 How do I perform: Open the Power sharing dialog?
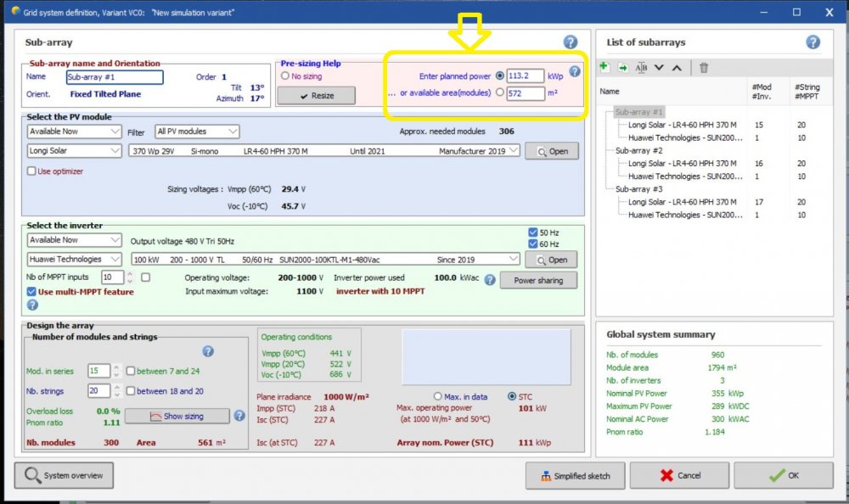[x=537, y=280]
